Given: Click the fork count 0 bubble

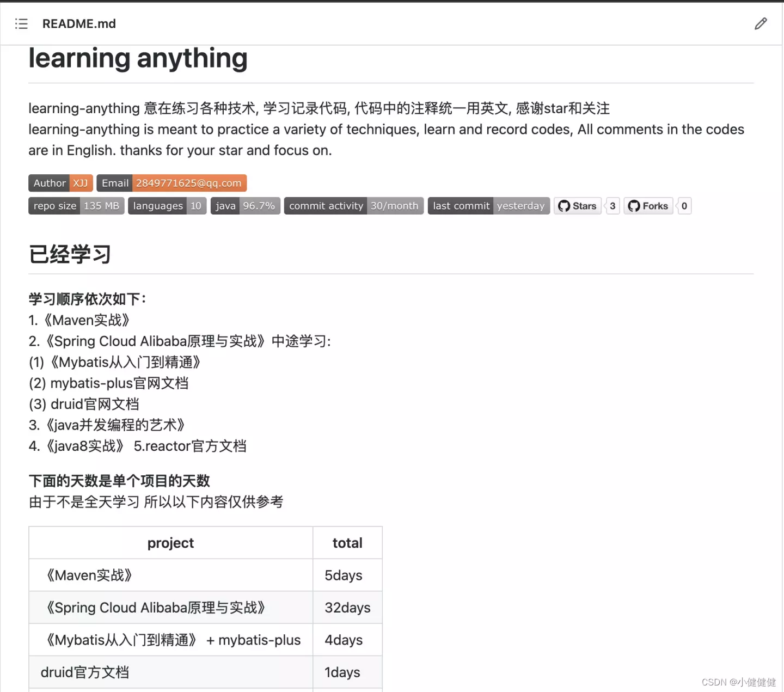Looking at the screenshot, I should click(x=684, y=206).
